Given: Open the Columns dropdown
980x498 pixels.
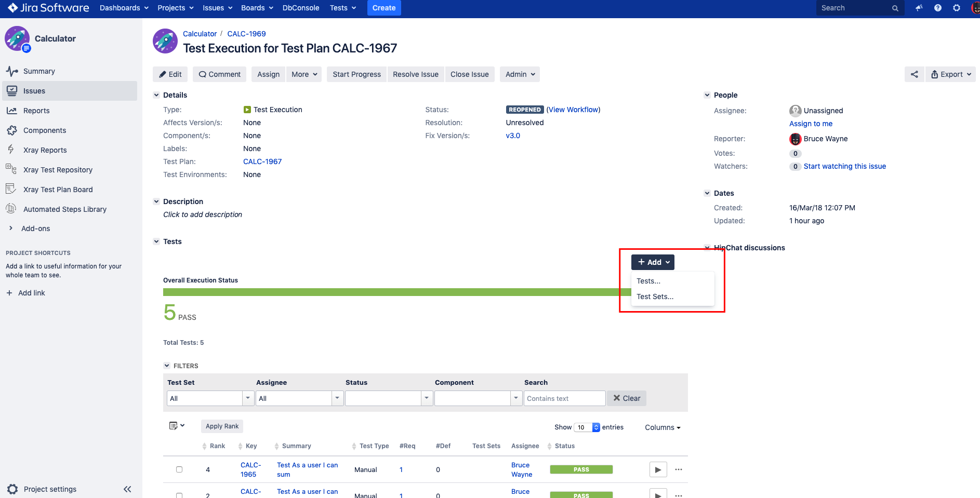Looking at the screenshot, I should [663, 427].
